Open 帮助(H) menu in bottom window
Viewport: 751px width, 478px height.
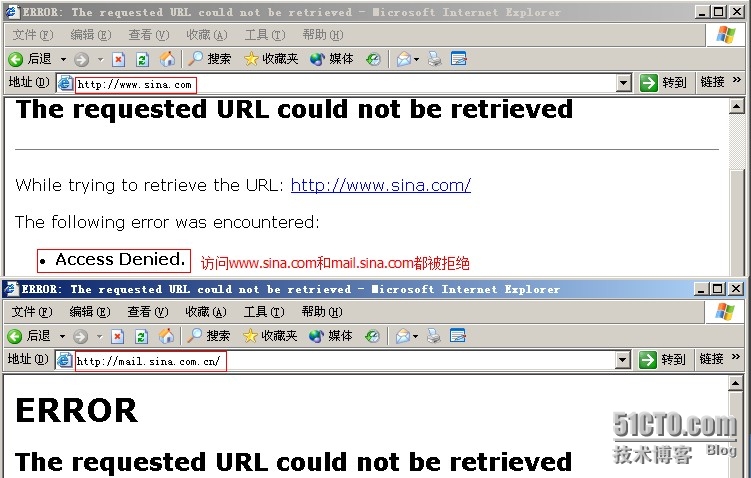[322, 312]
